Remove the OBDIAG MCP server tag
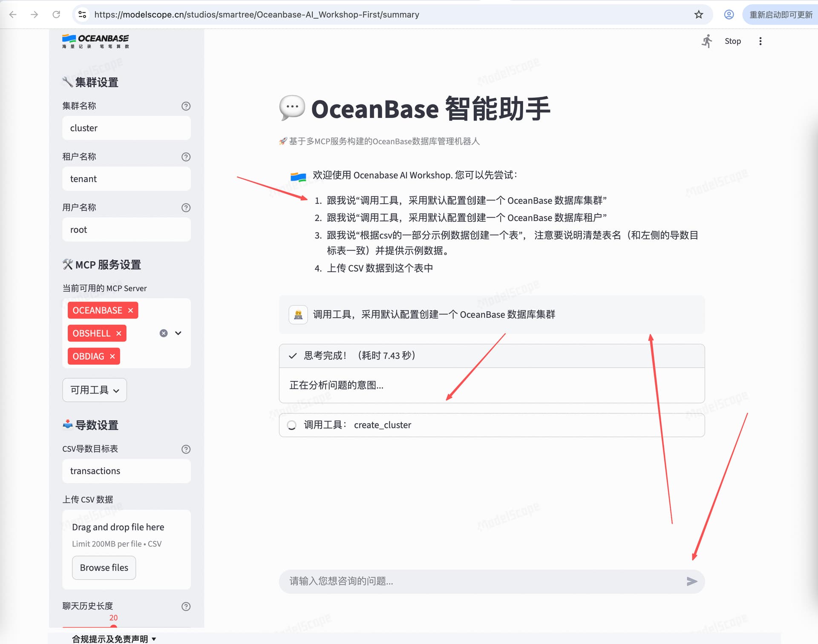Image resolution: width=818 pixels, height=644 pixels. 112,356
